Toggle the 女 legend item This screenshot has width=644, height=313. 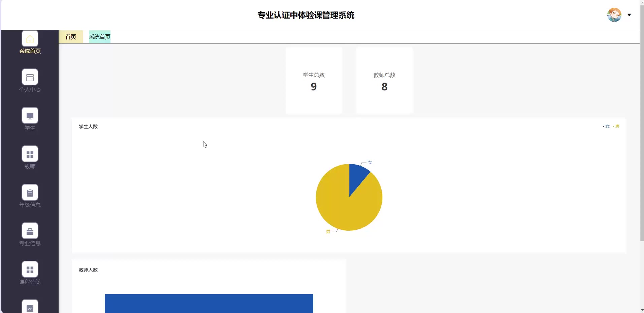606,126
